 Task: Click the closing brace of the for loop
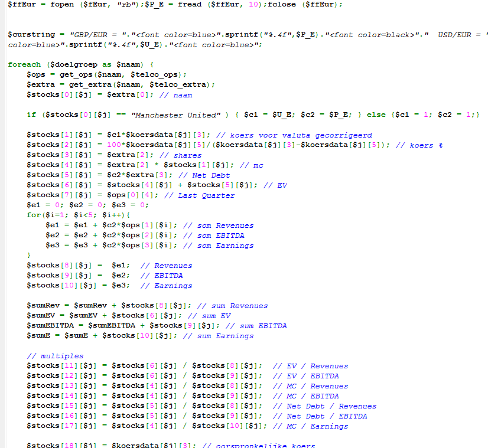click(x=29, y=255)
